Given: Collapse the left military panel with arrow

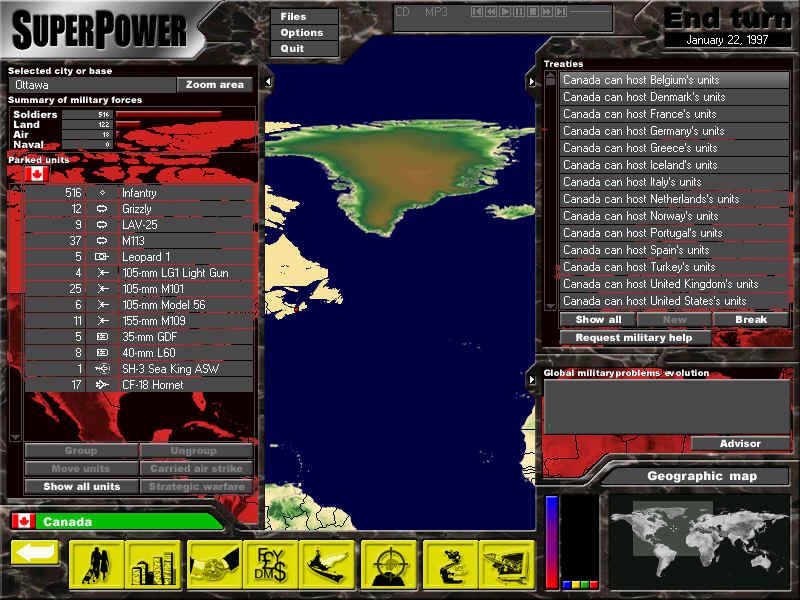Looking at the screenshot, I should tap(268, 80).
